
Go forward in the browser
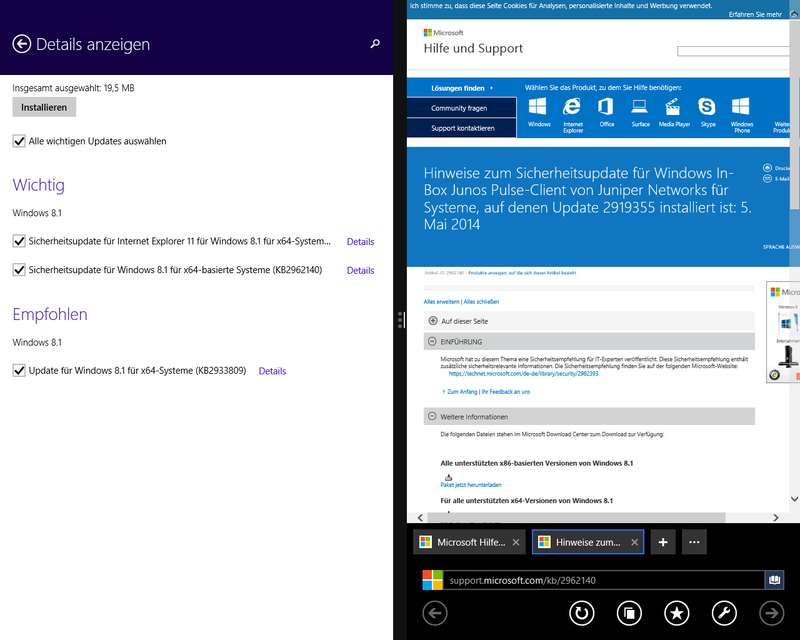click(771, 613)
